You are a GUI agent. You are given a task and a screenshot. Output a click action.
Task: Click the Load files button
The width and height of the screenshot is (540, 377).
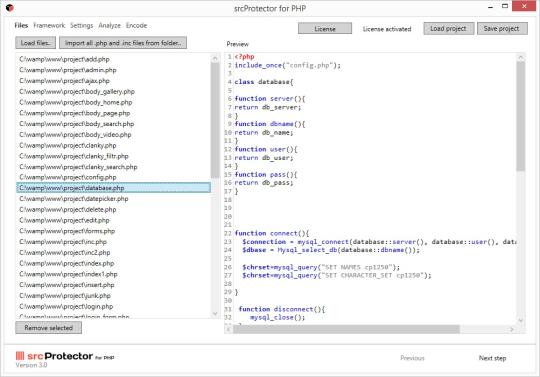(35, 43)
